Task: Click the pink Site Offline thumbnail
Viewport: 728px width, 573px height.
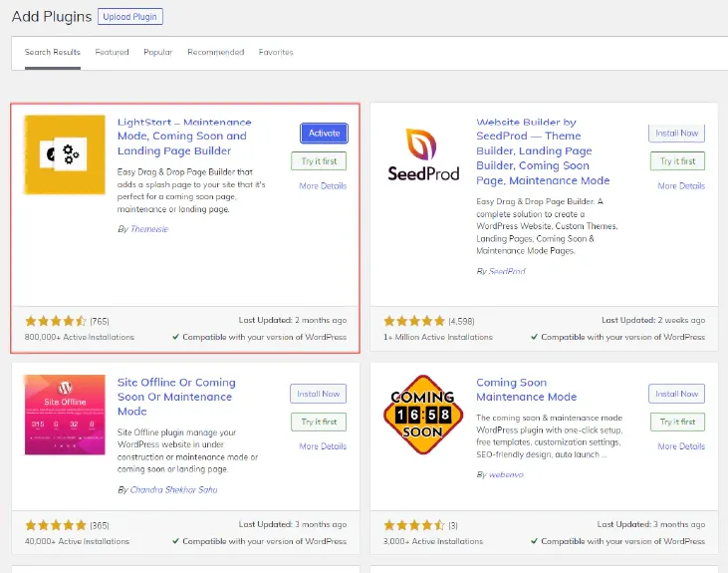Action: tap(65, 415)
